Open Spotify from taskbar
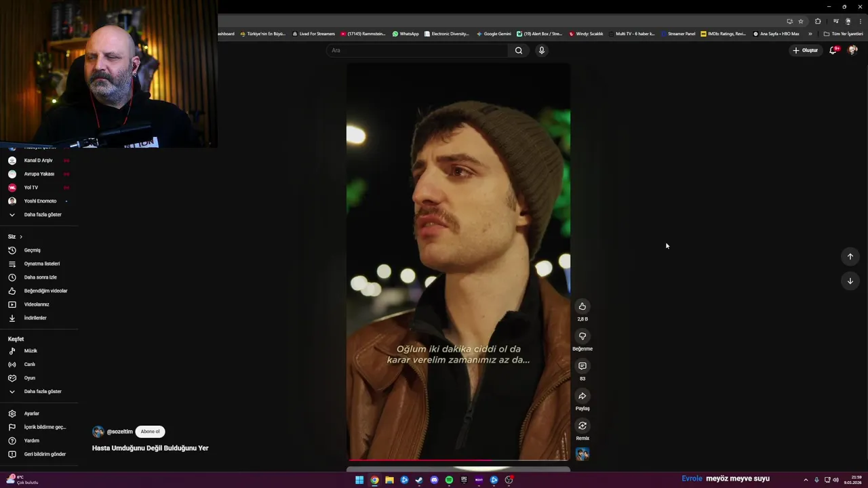 point(449,480)
